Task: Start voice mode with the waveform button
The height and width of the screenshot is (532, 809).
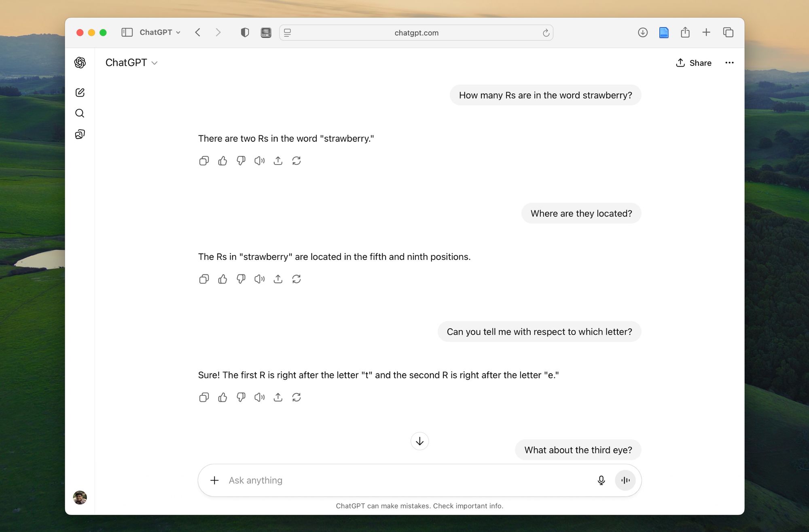Action: (x=625, y=480)
